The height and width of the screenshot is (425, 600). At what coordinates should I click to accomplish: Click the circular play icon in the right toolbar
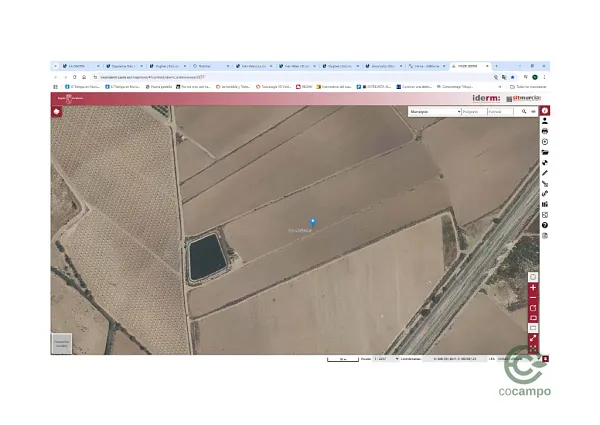point(545,142)
